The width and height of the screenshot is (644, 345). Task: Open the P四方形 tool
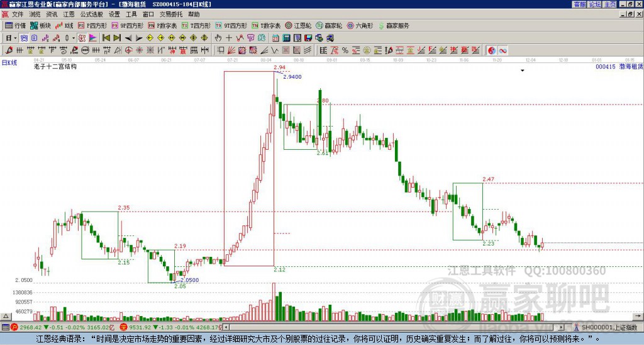coord(92,25)
